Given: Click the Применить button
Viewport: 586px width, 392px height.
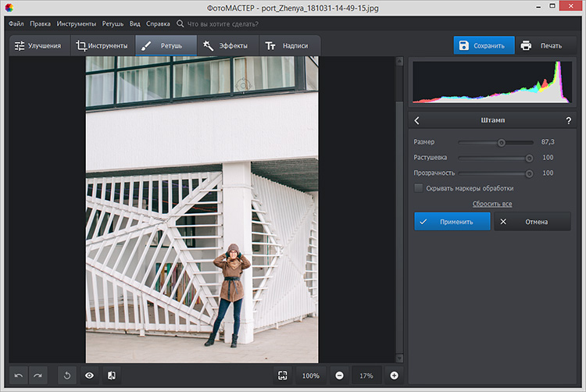Looking at the screenshot, I should click(x=452, y=222).
